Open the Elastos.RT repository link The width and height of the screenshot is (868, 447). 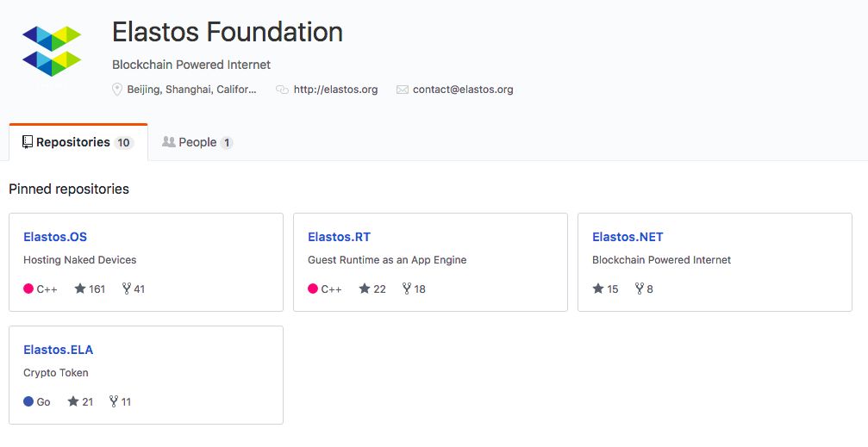pyautogui.click(x=339, y=237)
